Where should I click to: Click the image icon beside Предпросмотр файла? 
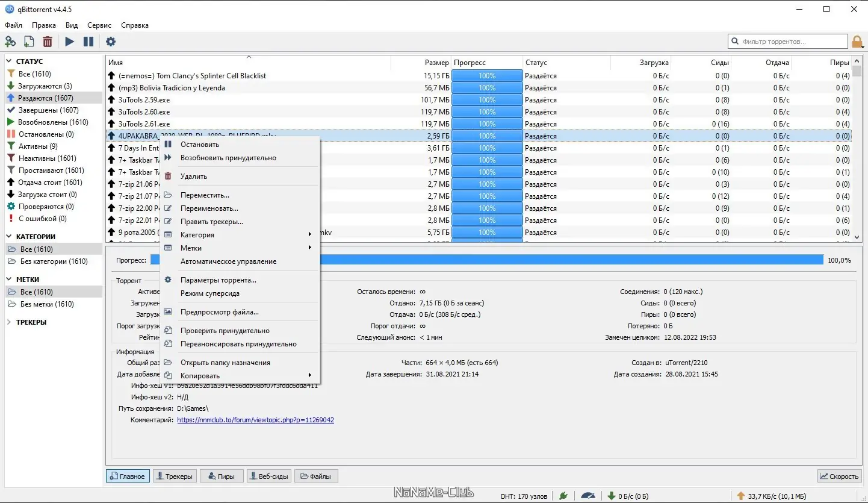(168, 312)
